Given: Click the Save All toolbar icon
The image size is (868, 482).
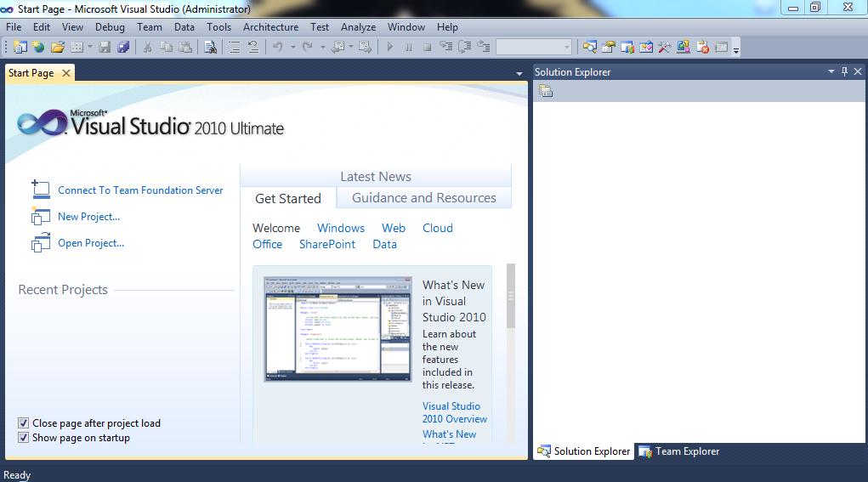Looking at the screenshot, I should 123,47.
